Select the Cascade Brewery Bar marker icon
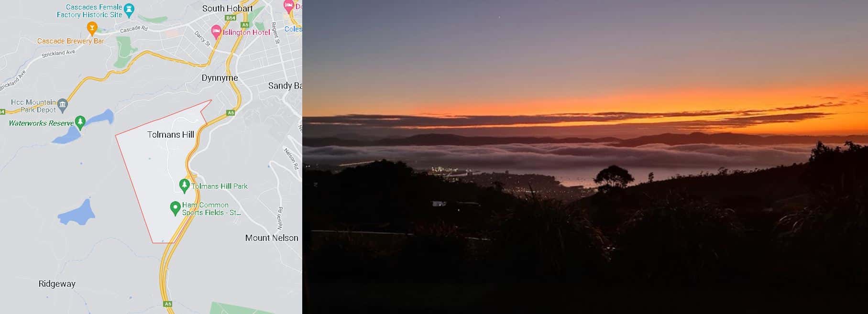This screenshot has height=314, width=868. 92,29
